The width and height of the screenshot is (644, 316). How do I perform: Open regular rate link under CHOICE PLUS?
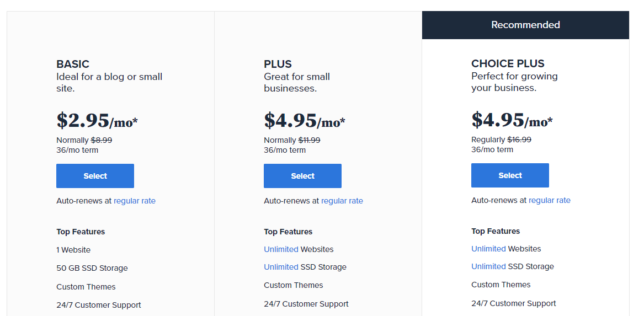pyautogui.click(x=550, y=200)
